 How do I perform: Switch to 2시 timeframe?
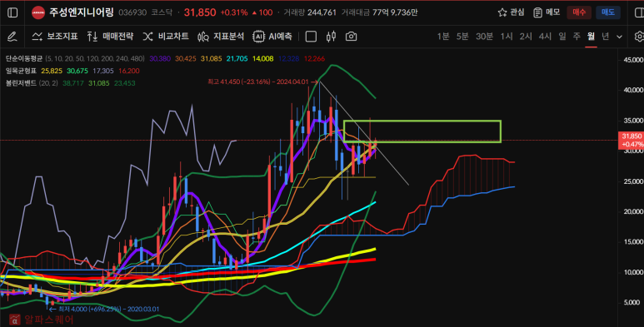526,37
